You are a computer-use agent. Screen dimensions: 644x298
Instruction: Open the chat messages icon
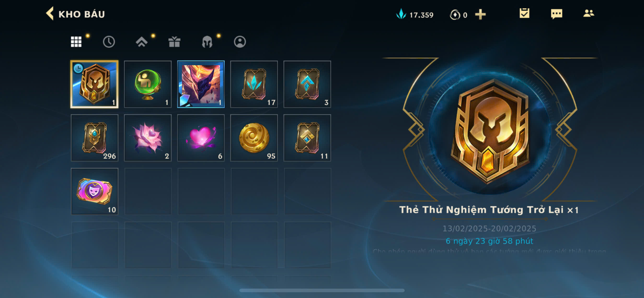[557, 14]
